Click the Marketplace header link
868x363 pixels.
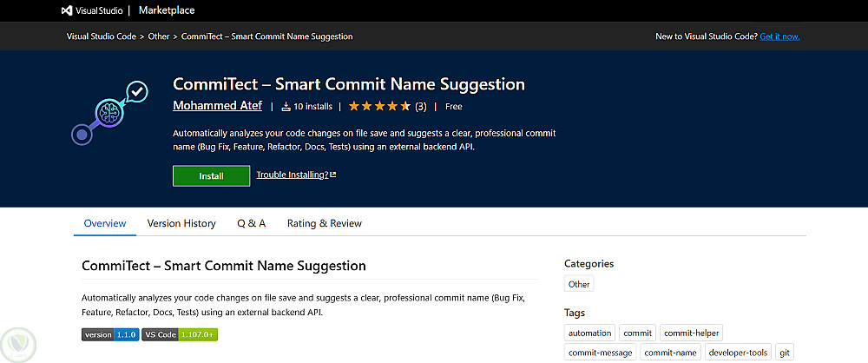(167, 10)
